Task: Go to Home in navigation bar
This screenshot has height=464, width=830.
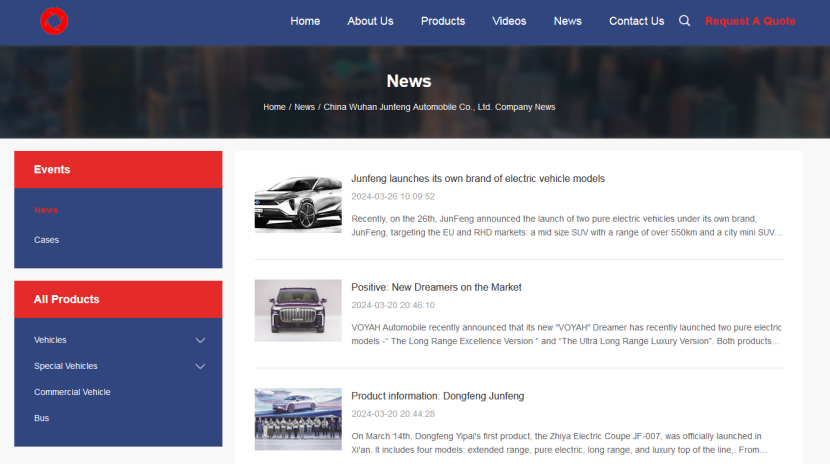Action: click(x=305, y=21)
